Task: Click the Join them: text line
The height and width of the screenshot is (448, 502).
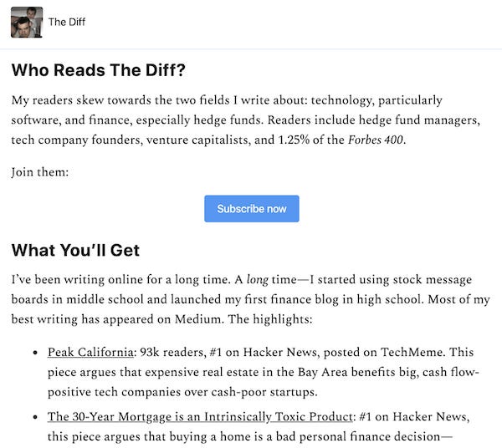Action: tap(40, 172)
